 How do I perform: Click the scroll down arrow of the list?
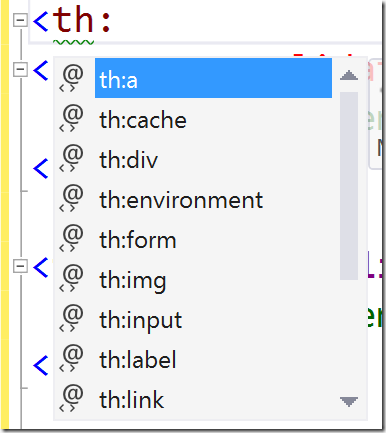tap(349, 401)
